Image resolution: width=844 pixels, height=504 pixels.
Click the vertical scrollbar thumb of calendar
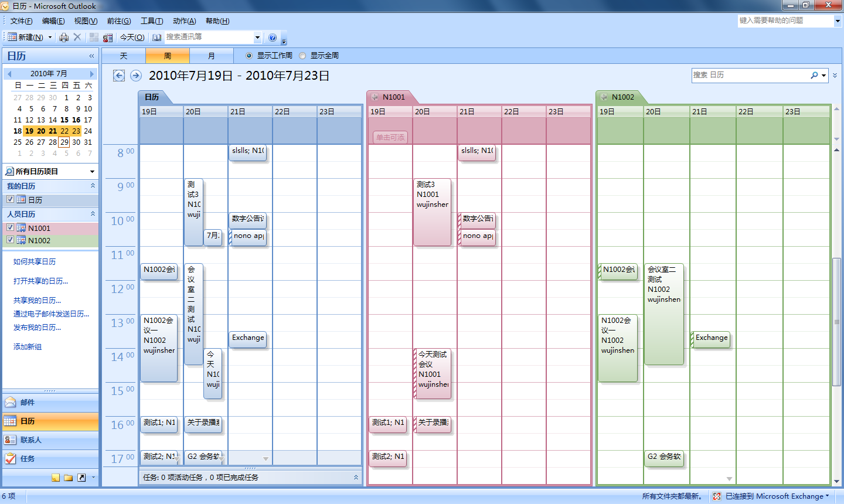coord(837,321)
